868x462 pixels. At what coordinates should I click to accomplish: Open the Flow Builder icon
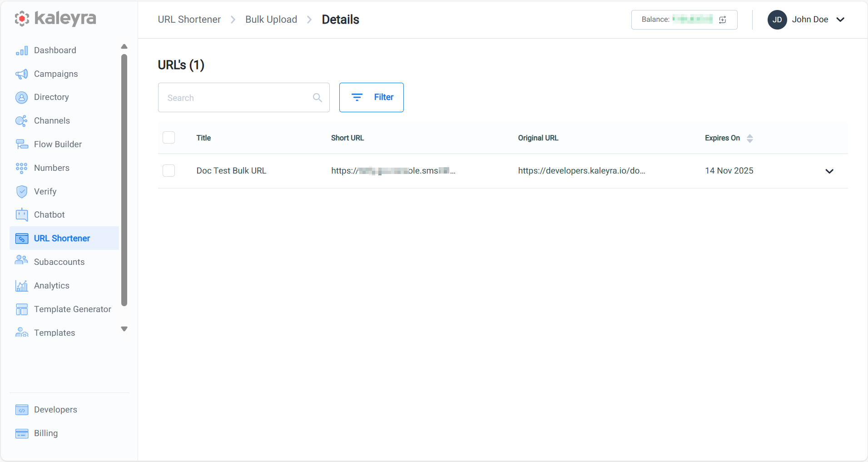pyautogui.click(x=22, y=144)
